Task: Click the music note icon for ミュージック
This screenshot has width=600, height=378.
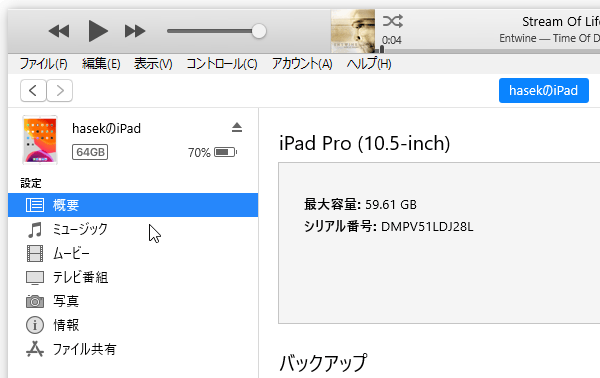Action: [35, 230]
